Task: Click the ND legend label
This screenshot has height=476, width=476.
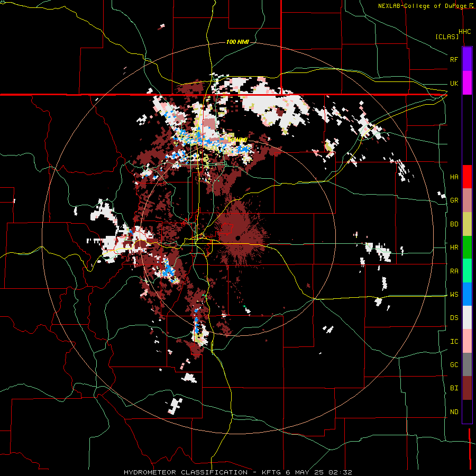Action: pyautogui.click(x=454, y=412)
